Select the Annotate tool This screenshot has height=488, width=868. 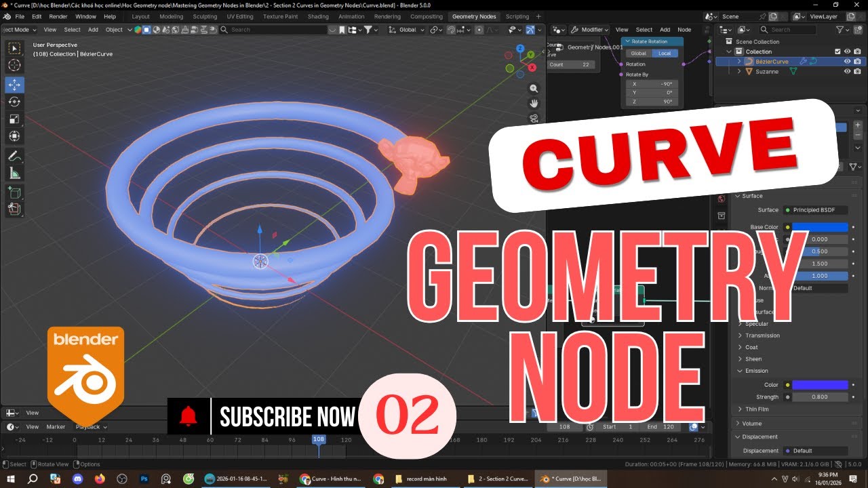click(x=14, y=156)
